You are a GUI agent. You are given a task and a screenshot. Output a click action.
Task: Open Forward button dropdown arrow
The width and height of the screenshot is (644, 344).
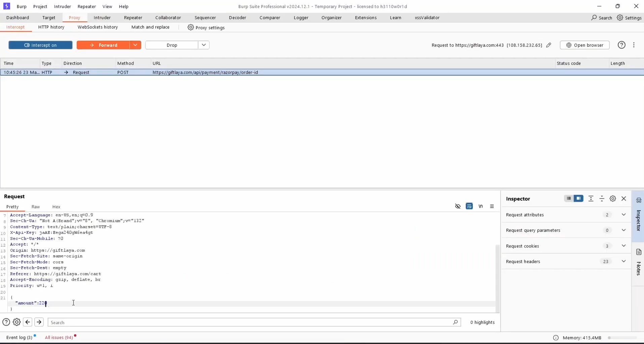pyautogui.click(x=135, y=45)
